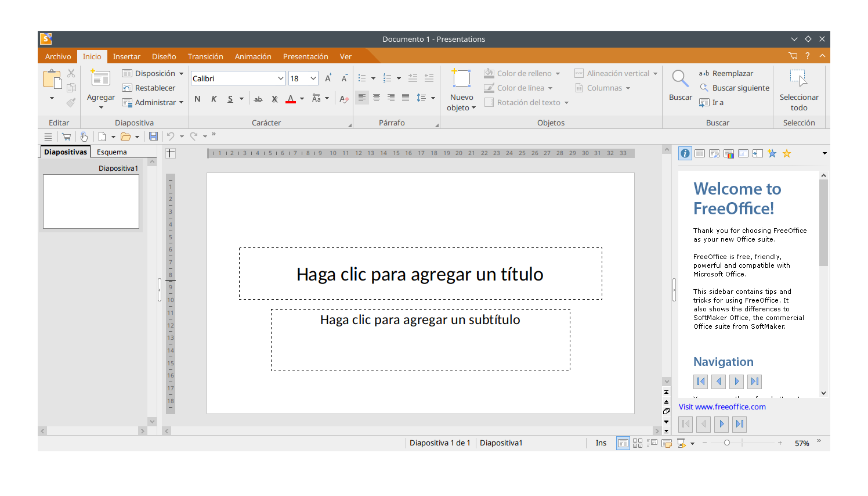Click the Paste clipboard icon
The height and width of the screenshot is (496, 868).
click(52, 79)
